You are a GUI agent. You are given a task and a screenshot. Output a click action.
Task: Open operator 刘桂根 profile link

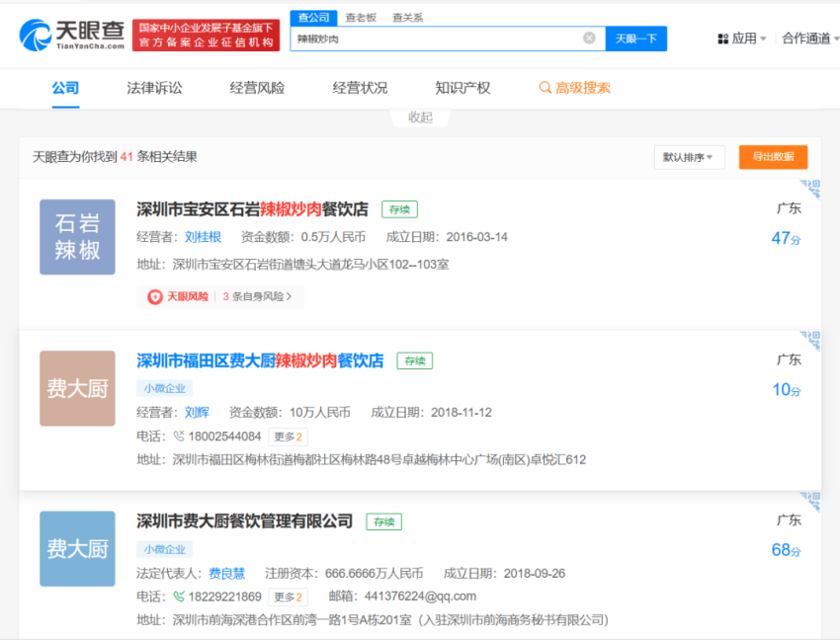click(x=203, y=237)
